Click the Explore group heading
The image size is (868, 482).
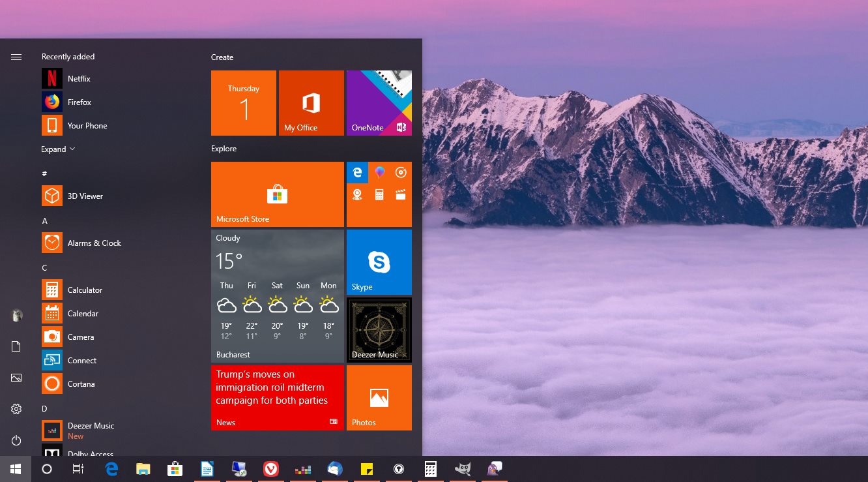coord(224,149)
